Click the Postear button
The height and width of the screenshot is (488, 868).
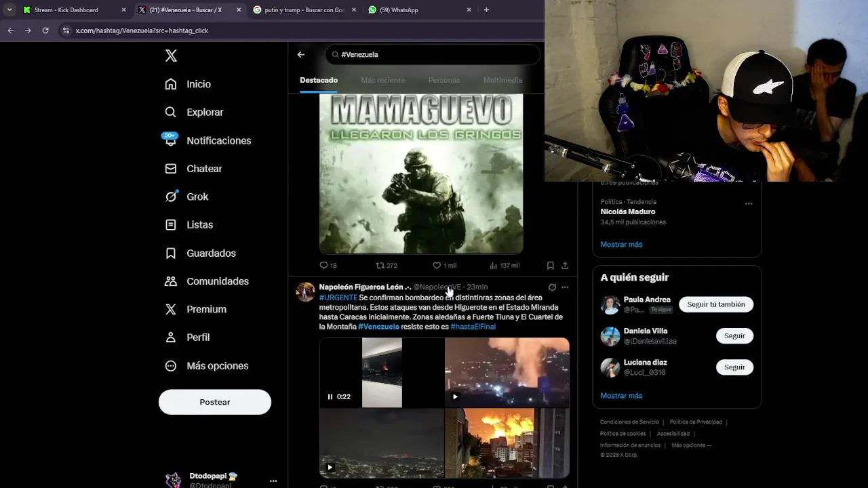coord(215,402)
